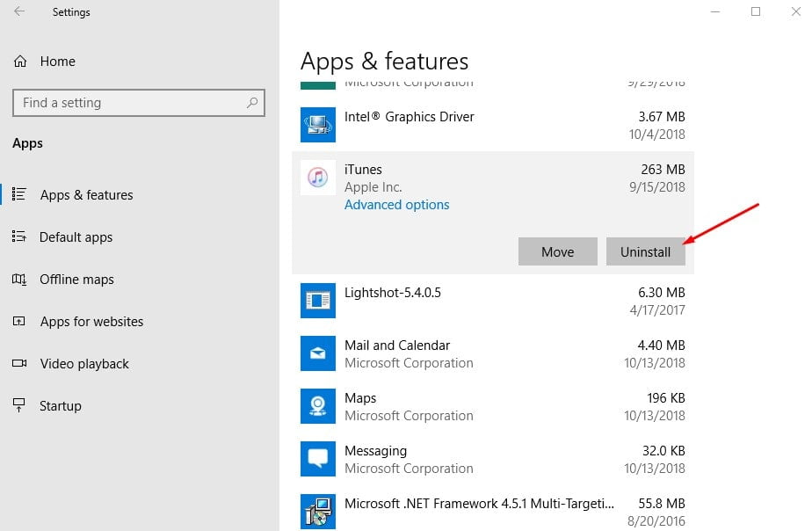The width and height of the screenshot is (812, 531).
Task: Click Uninstall button for iTunes
Action: click(646, 251)
